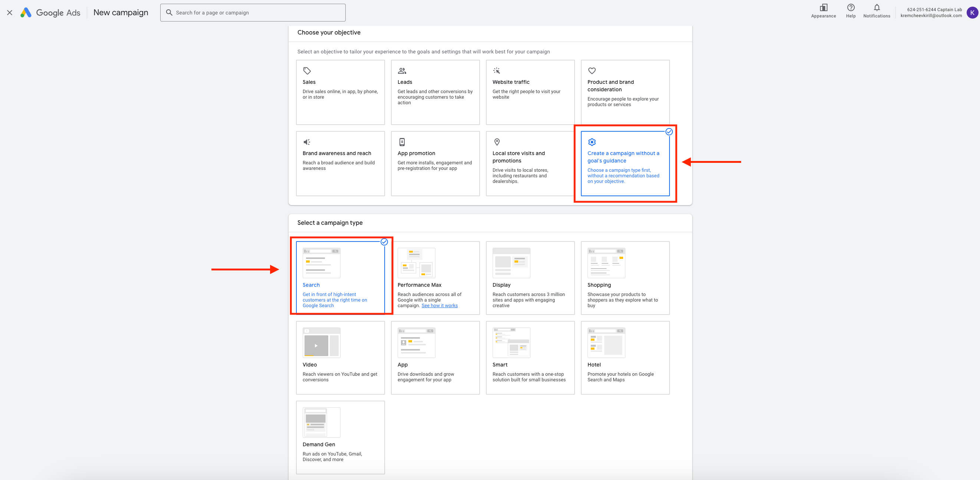Viewport: 980px width, 480px height.
Task: Open the account profile avatar K
Action: (x=972, y=13)
